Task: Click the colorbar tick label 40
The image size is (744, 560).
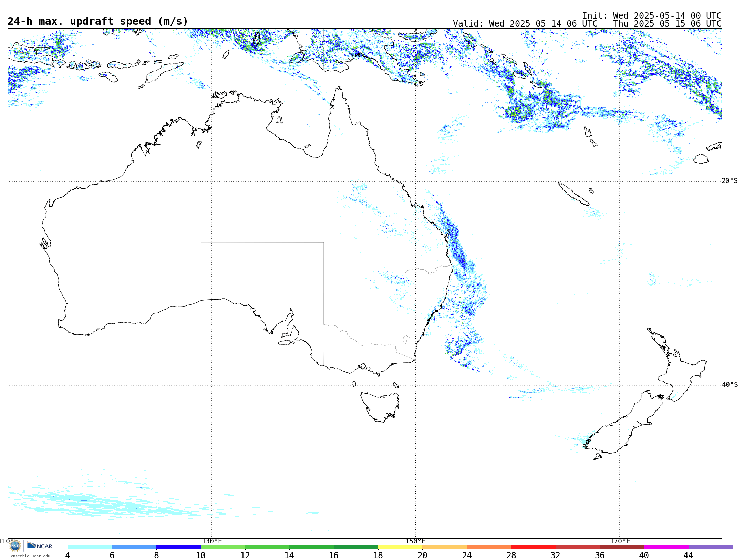Action: point(644,555)
